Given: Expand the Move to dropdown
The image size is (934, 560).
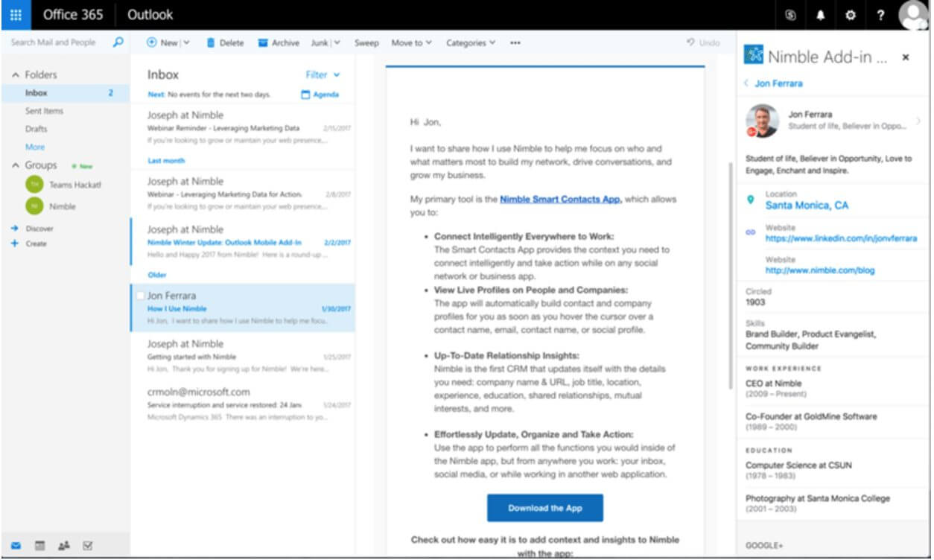Looking at the screenshot, I should coord(411,43).
